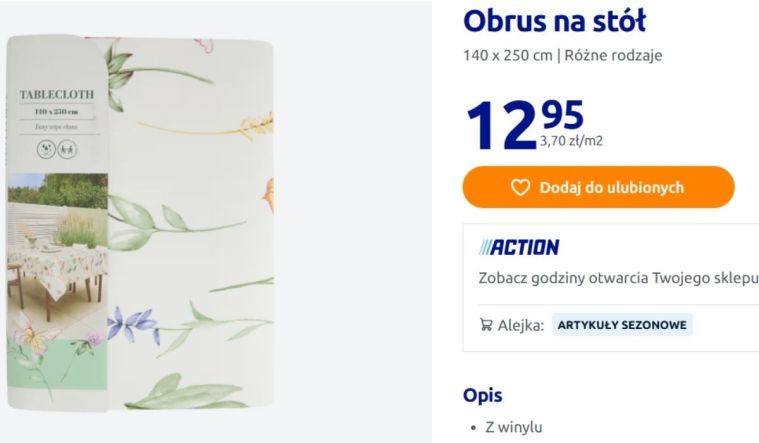Click the 3,70 zł/m2 unit price
This screenshot has width=759, height=443.
(571, 141)
